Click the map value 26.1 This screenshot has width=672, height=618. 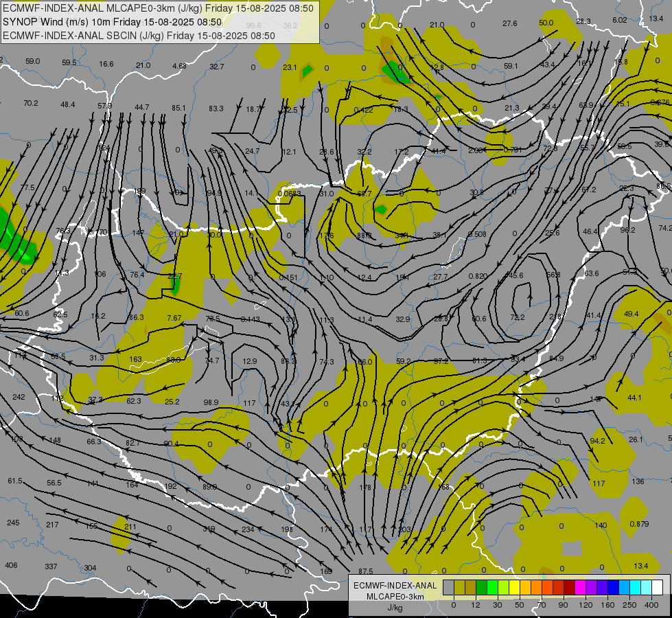point(636,439)
